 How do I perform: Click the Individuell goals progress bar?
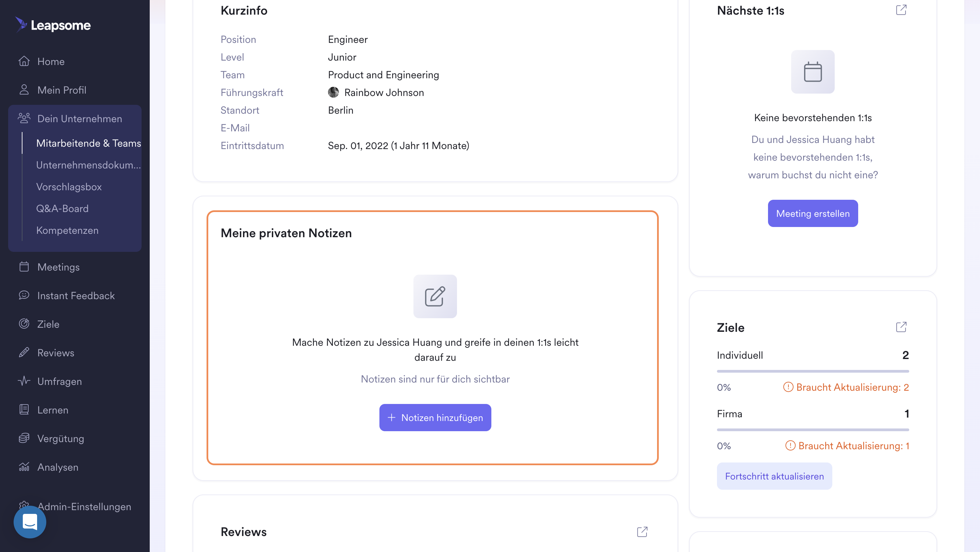pyautogui.click(x=813, y=371)
